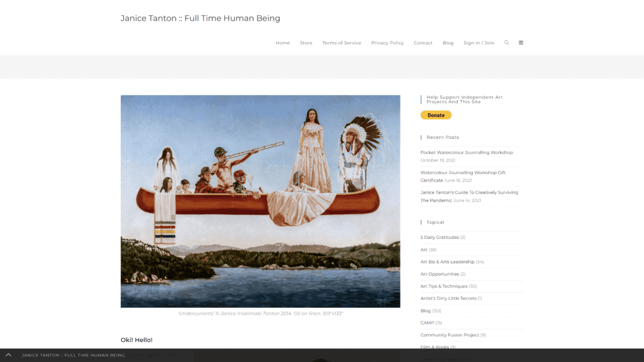Screen dimensions: 644x362
Task: Open Artist's Dirty Little Secrets category
Action: click(x=448, y=299)
